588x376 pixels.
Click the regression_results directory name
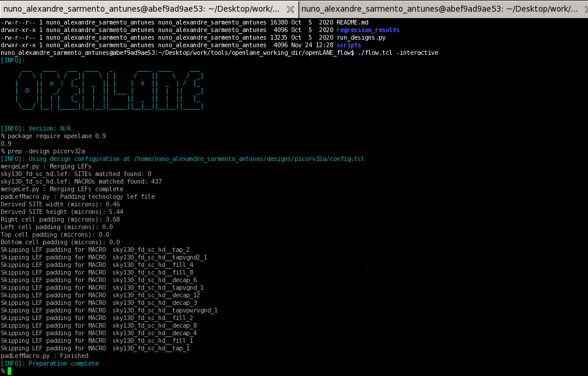point(368,30)
